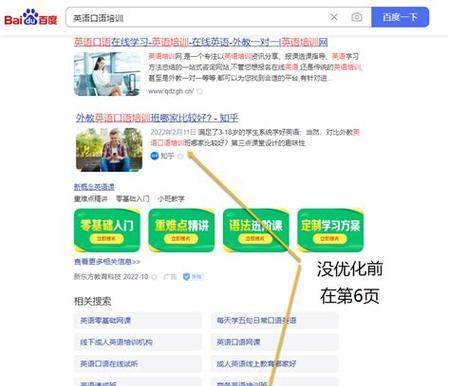Click 立即报名 button on 重难点精讲 card
Image resolution: width=450 pixels, height=386 pixels.
pyautogui.click(x=181, y=239)
